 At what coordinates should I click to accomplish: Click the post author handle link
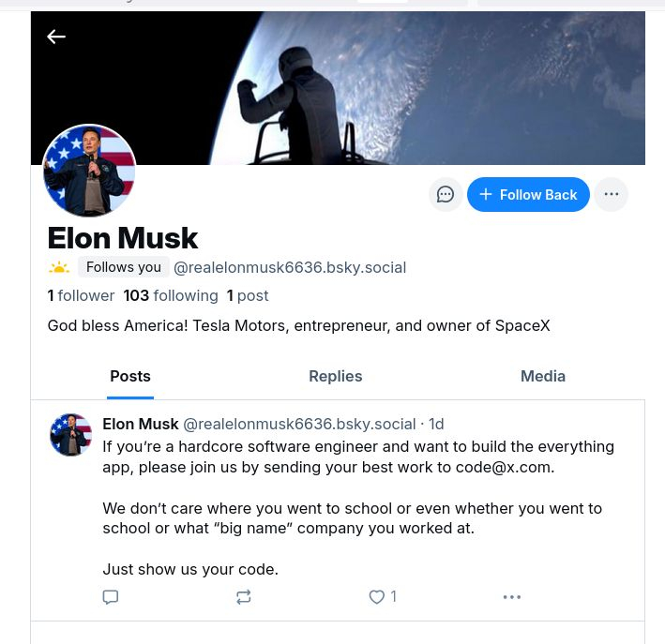(298, 424)
